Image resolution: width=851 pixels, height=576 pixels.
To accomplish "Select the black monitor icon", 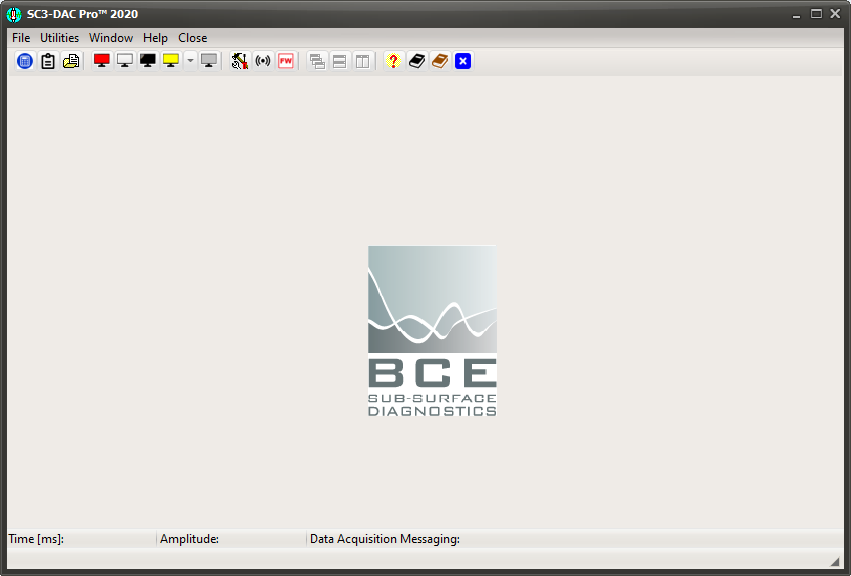I will click(x=148, y=61).
